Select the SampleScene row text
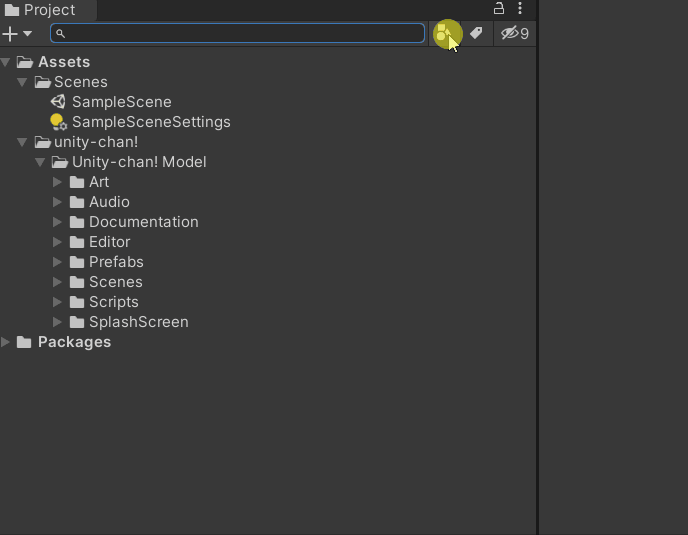 pos(122,102)
